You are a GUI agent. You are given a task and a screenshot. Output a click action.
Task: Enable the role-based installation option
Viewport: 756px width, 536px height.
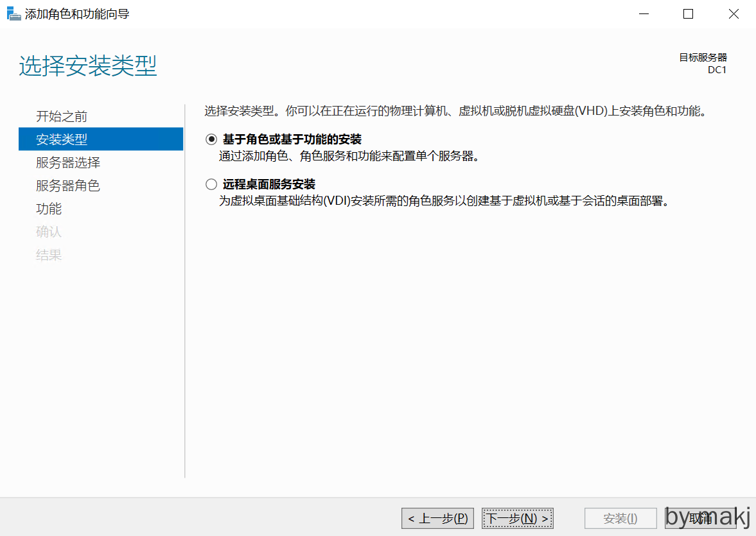[x=211, y=139]
